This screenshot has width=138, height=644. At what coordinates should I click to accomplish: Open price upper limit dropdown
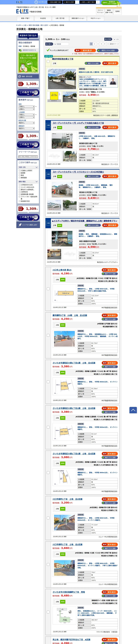click(x=26, y=109)
